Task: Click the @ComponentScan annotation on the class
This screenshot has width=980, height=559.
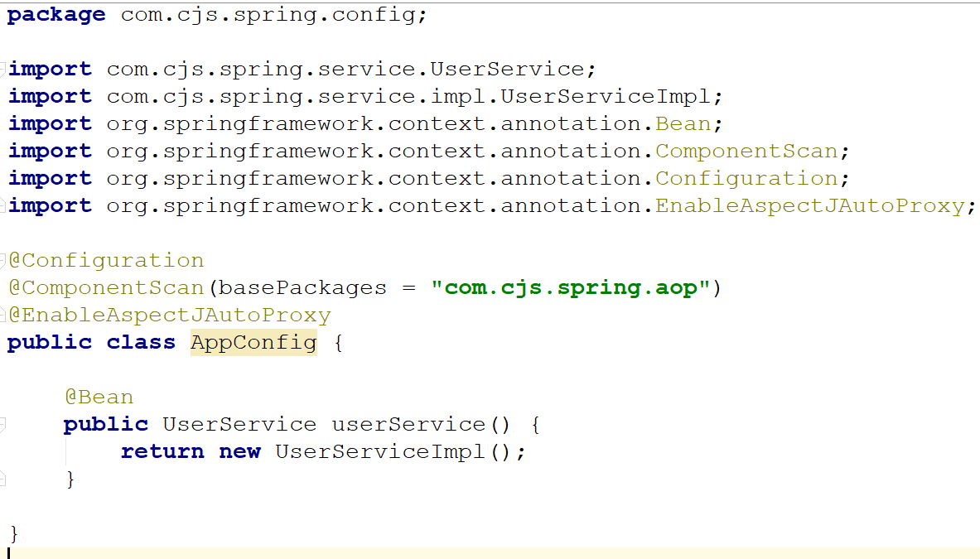Action: (x=106, y=287)
